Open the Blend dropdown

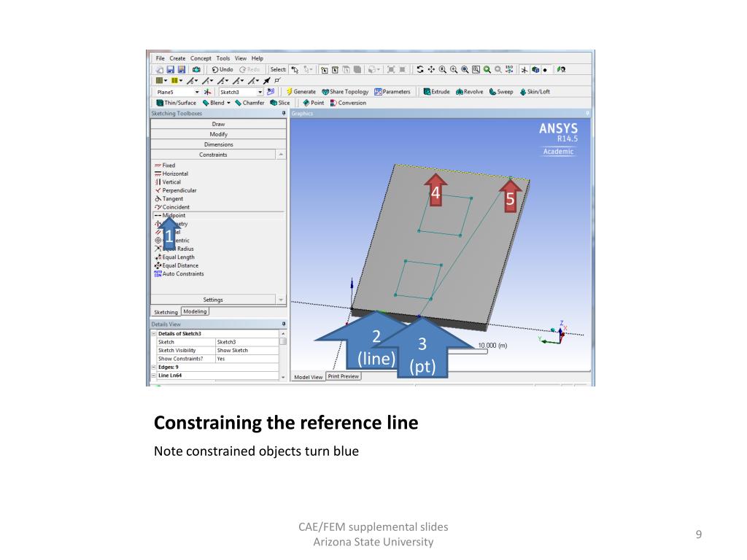click(x=228, y=103)
